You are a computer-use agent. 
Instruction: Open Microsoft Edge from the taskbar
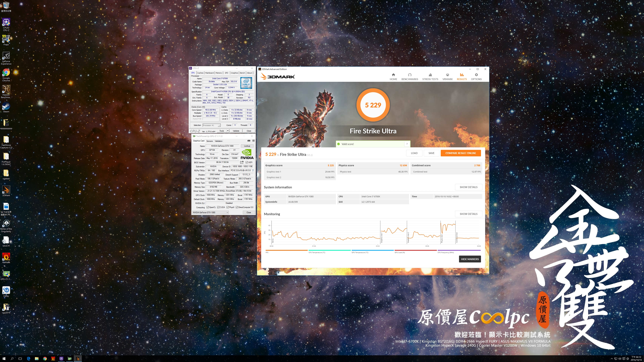[x=29, y=358]
